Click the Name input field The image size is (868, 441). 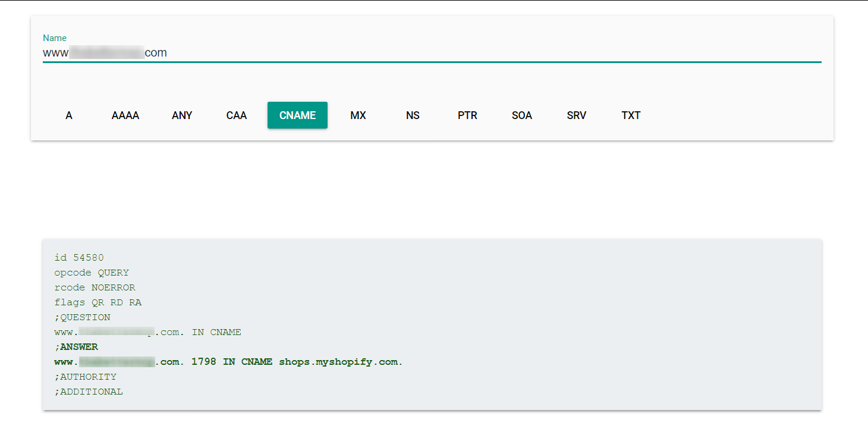coord(432,53)
